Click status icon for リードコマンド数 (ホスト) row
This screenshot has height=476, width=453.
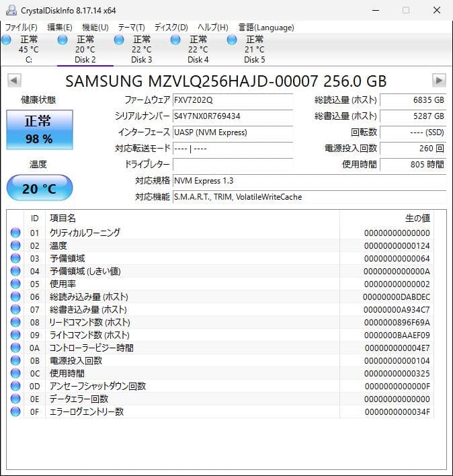pyautogui.click(x=15, y=322)
